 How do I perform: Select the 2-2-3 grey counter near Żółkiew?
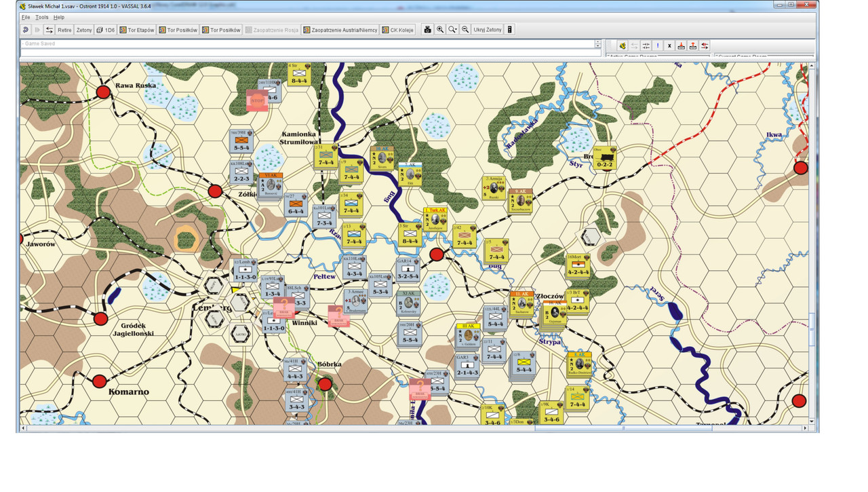click(241, 172)
